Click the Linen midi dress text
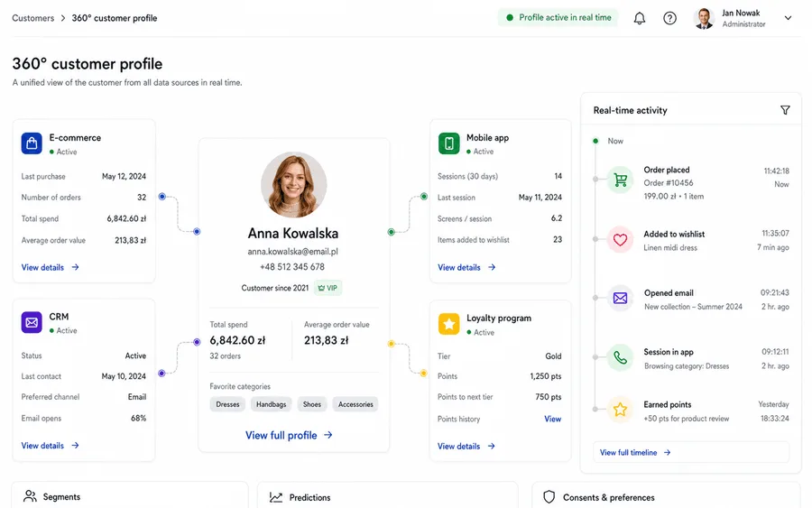This screenshot has width=812, height=508. 670,248
